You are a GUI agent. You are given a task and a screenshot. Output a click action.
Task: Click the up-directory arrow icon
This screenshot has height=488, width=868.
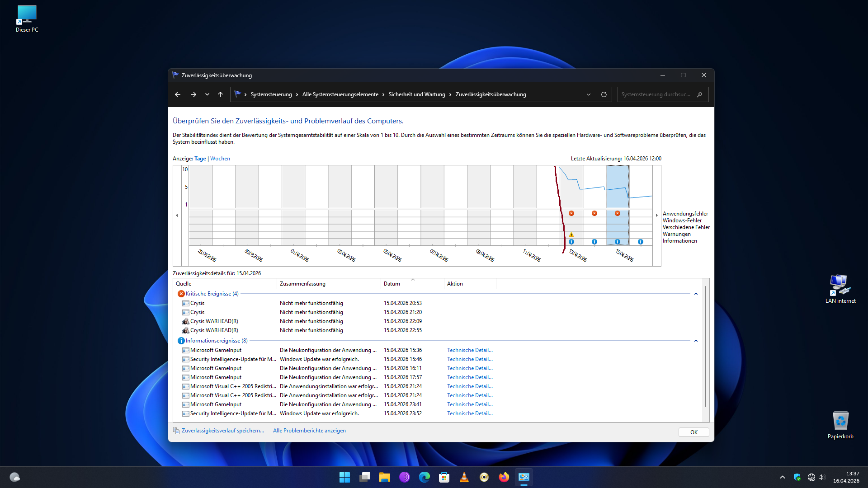pyautogui.click(x=220, y=94)
